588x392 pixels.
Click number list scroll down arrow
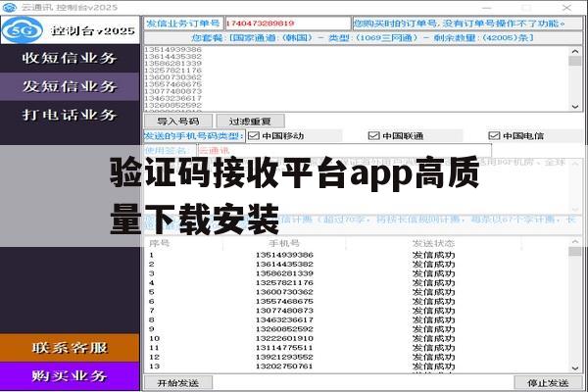coord(575,107)
